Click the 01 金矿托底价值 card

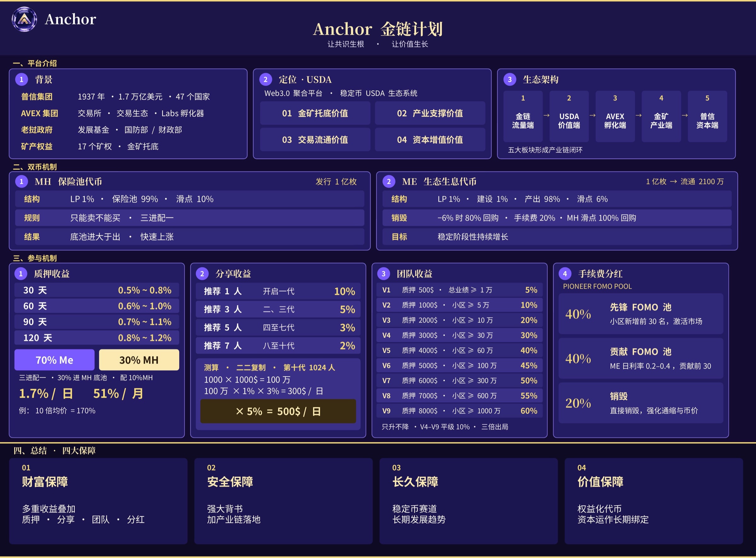point(315,113)
